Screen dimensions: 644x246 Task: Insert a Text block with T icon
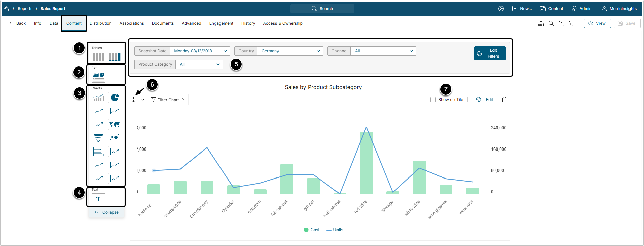click(x=98, y=199)
